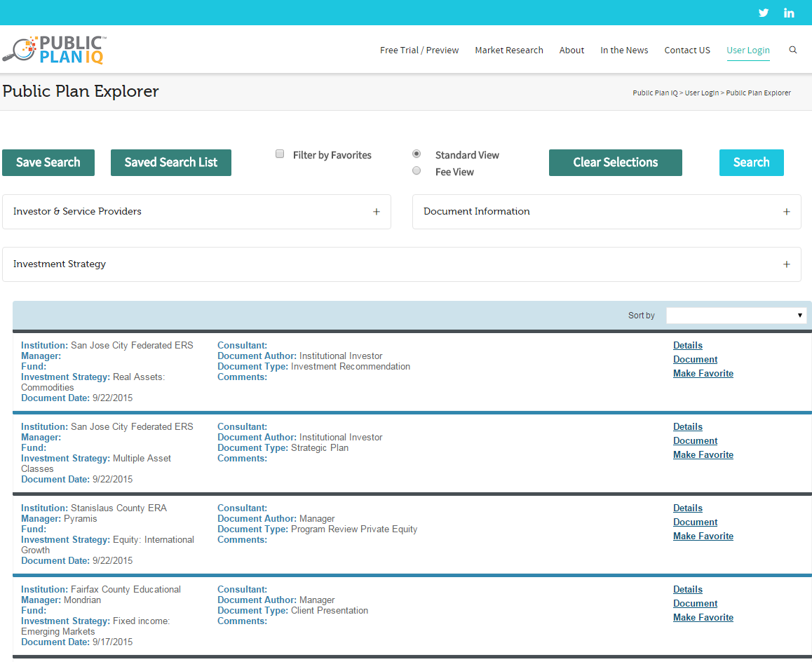812x662 pixels.
Task: Click Public Plan IQ in the breadcrumb
Action: (x=655, y=93)
